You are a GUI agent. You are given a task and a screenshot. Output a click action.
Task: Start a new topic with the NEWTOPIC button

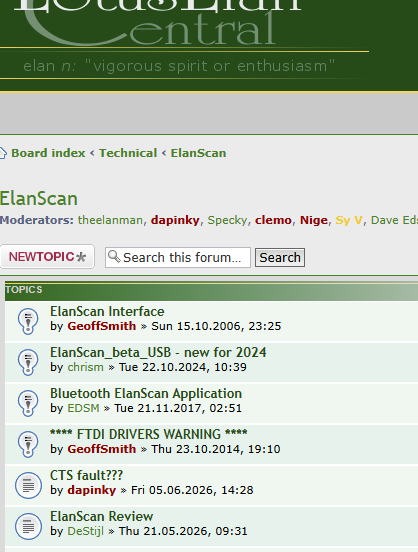pos(47,257)
